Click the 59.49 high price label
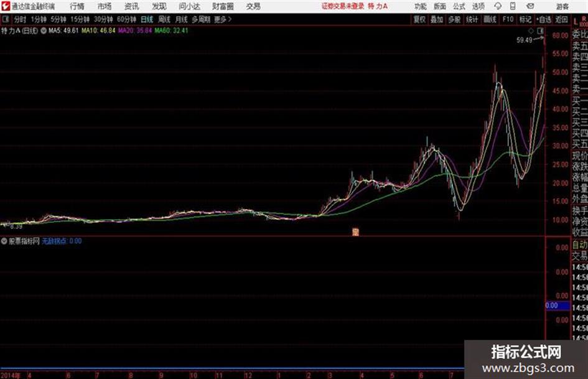Image resolution: width=588 pixels, height=379 pixels. click(525, 40)
